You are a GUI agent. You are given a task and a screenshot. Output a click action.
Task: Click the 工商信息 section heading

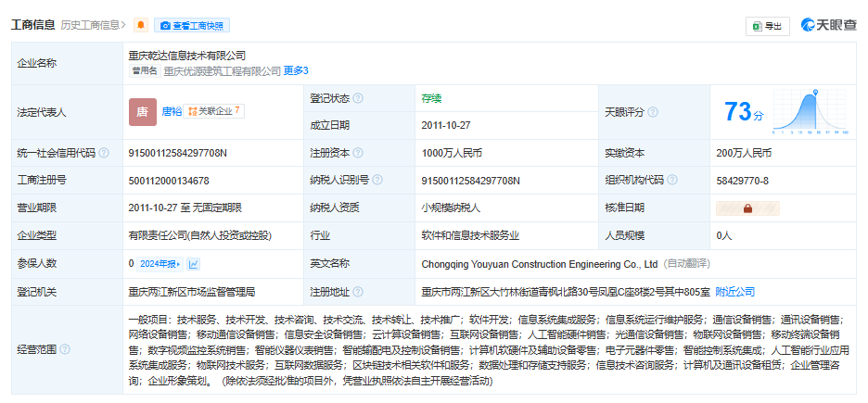[32, 25]
